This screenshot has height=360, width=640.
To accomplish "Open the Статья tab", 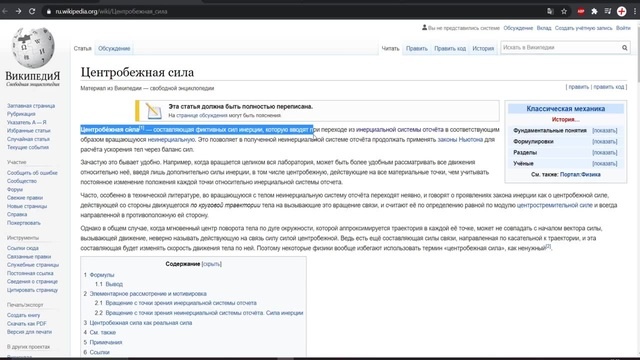I will pyautogui.click(x=82, y=49).
